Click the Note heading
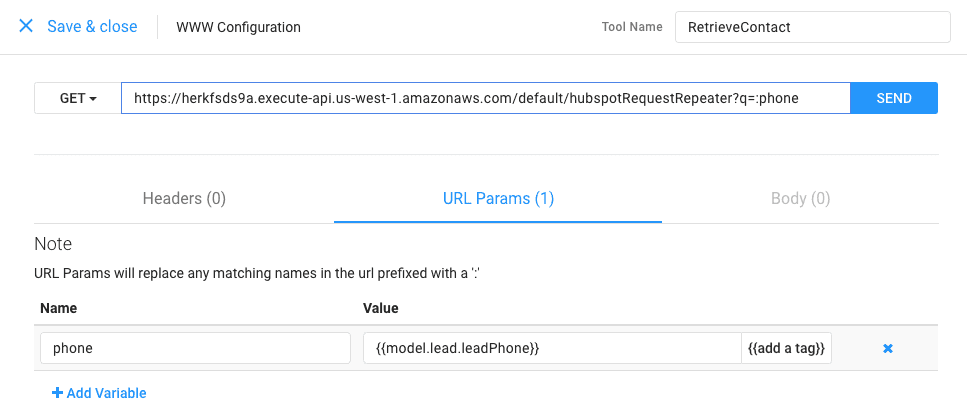 point(53,244)
